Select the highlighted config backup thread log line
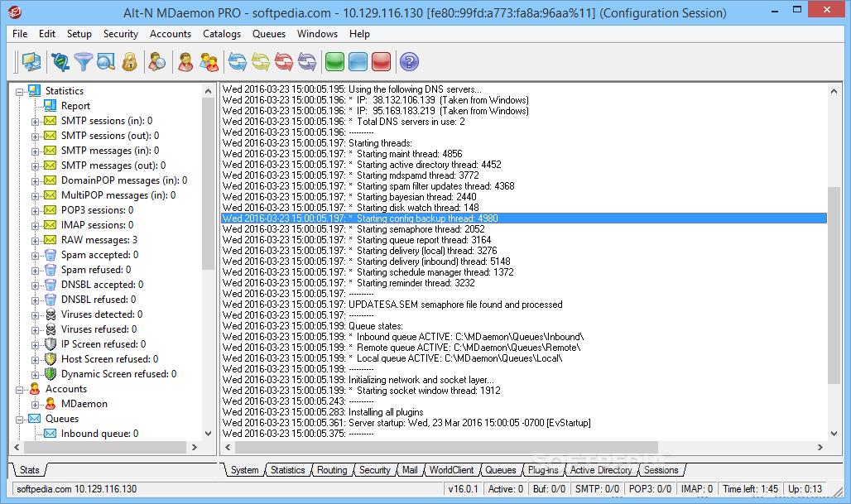Screen dimensions: 851x504 pyautogui.click(x=524, y=218)
